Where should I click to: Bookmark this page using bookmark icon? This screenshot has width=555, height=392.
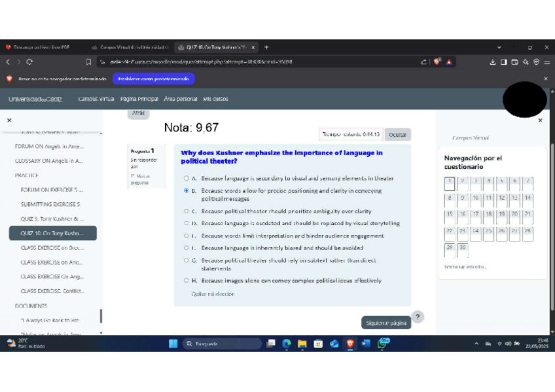88,62
